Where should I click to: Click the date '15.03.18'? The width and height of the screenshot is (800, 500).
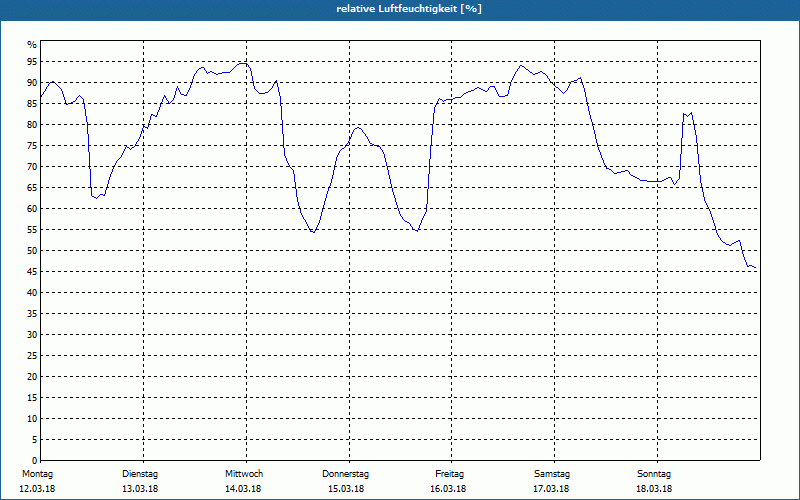[346, 489]
